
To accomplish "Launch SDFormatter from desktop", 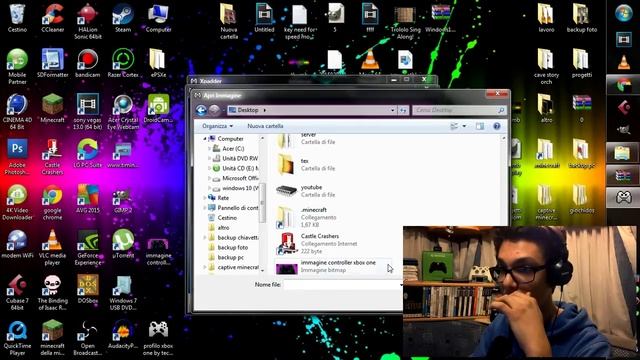I will (53, 63).
